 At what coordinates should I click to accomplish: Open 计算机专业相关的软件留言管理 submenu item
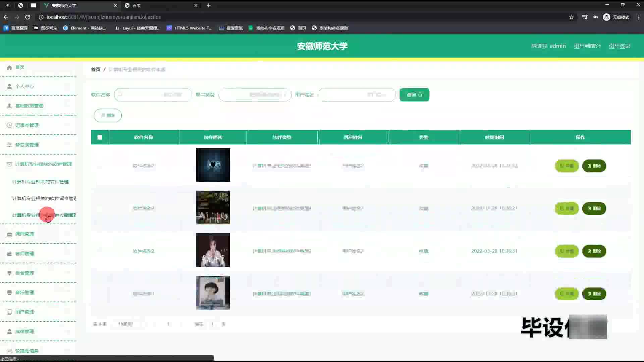(x=44, y=198)
